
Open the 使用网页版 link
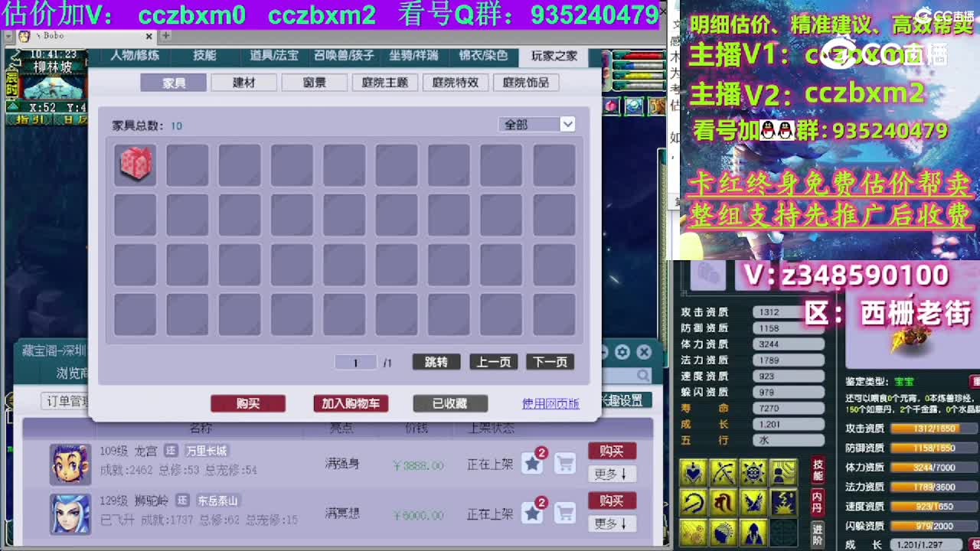(x=550, y=403)
